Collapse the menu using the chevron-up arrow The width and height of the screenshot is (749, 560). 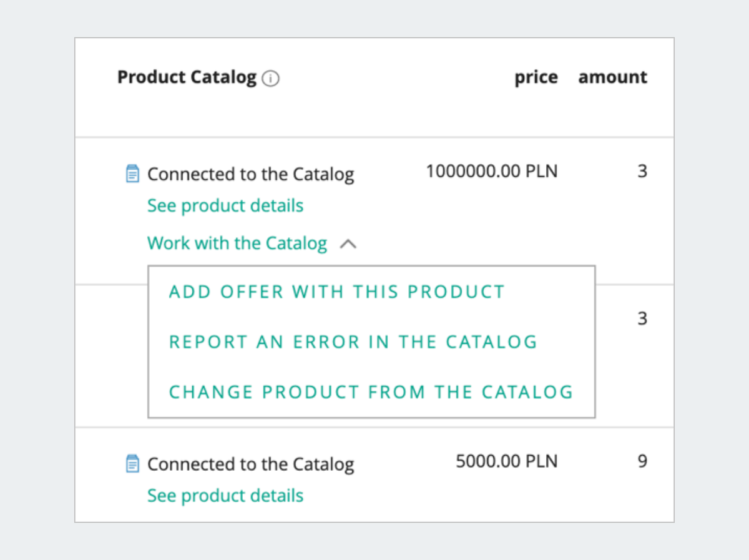(x=348, y=244)
